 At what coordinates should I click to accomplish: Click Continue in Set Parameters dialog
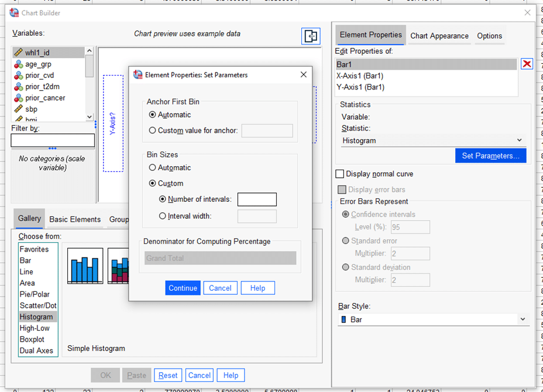(x=183, y=288)
